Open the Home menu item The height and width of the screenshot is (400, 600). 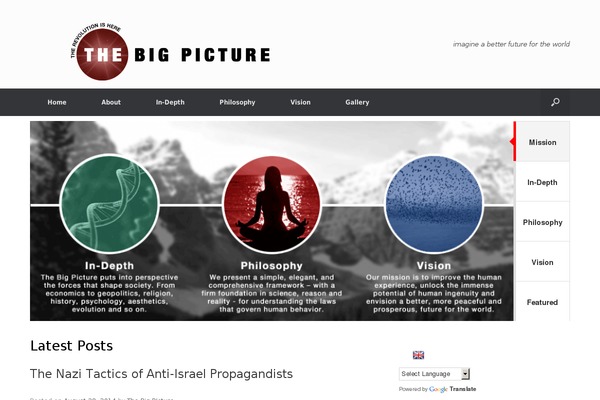click(57, 102)
